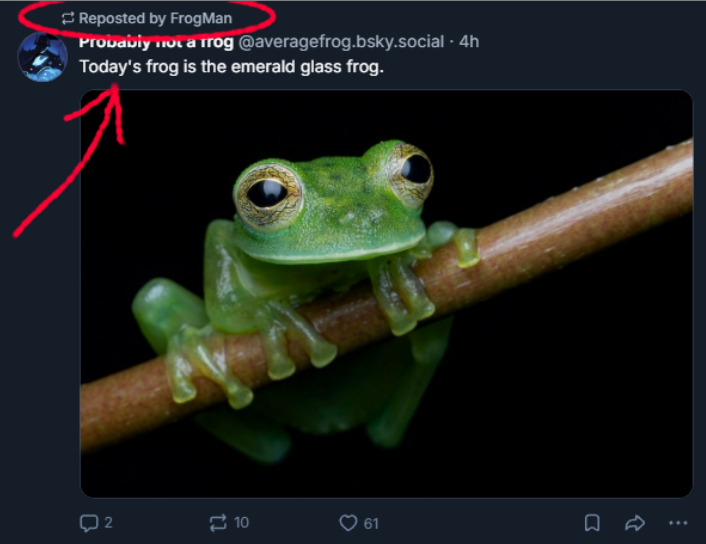The width and height of the screenshot is (706, 544).
Task: Bookmark the emerald glass frog post
Action: point(592,522)
